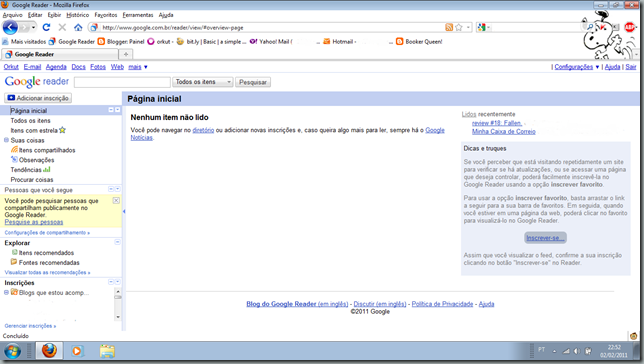This screenshot has width=644, height=364.
Task: Minimize the Explorar section
Action: tap(117, 242)
